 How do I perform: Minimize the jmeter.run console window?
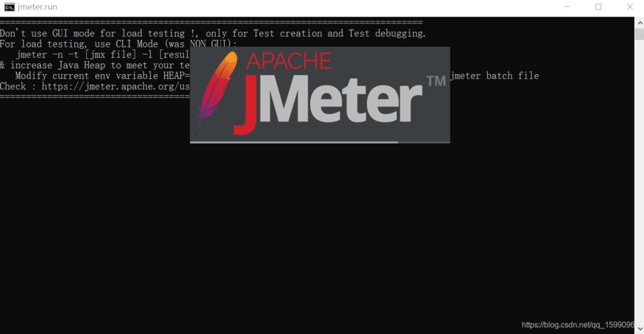[567, 7]
